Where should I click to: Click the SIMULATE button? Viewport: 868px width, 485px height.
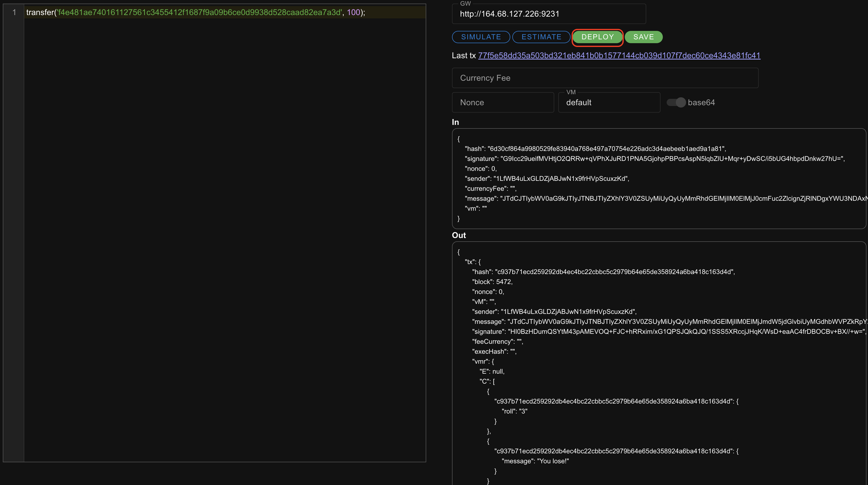click(481, 37)
